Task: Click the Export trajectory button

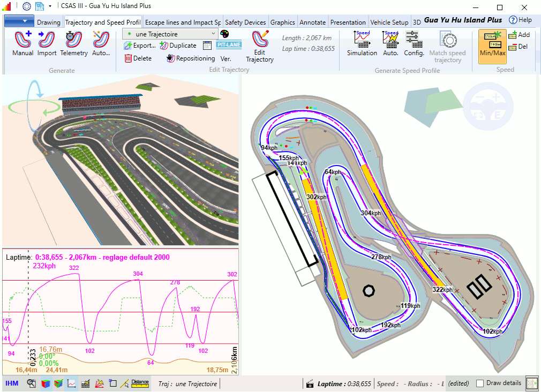Action: pyautogui.click(x=140, y=46)
